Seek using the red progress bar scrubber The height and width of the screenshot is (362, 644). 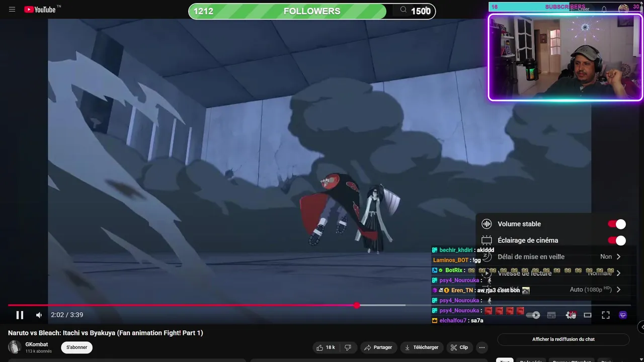tap(357, 305)
